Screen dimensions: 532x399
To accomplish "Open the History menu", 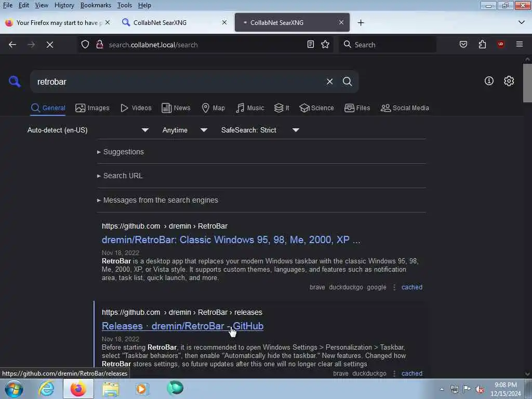I will tap(64, 5).
